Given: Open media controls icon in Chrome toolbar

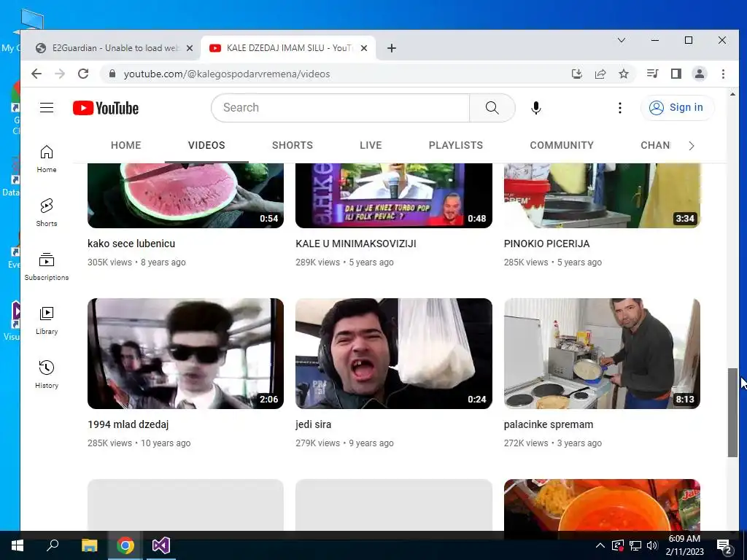Looking at the screenshot, I should coord(653,74).
